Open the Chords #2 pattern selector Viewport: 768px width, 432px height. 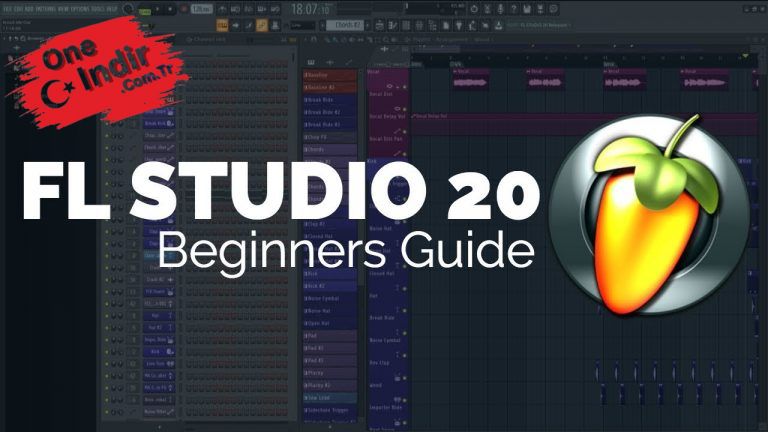345,25
